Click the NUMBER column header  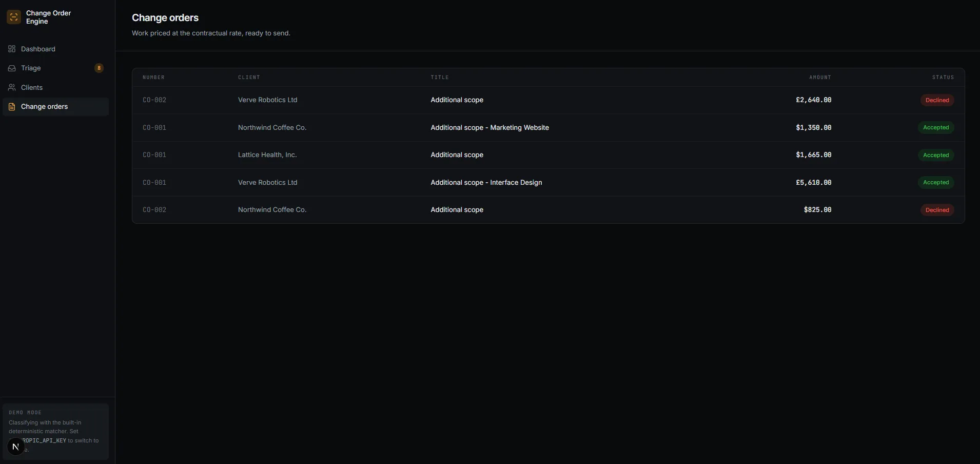[x=153, y=78]
